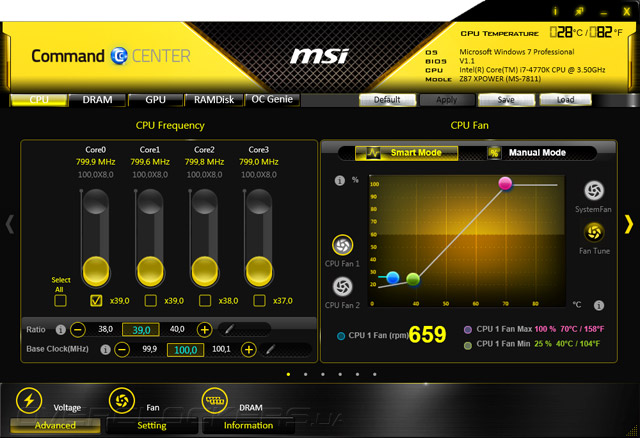Open the GPU tab
Screen dimensions: 640x438
pyautogui.click(x=156, y=100)
